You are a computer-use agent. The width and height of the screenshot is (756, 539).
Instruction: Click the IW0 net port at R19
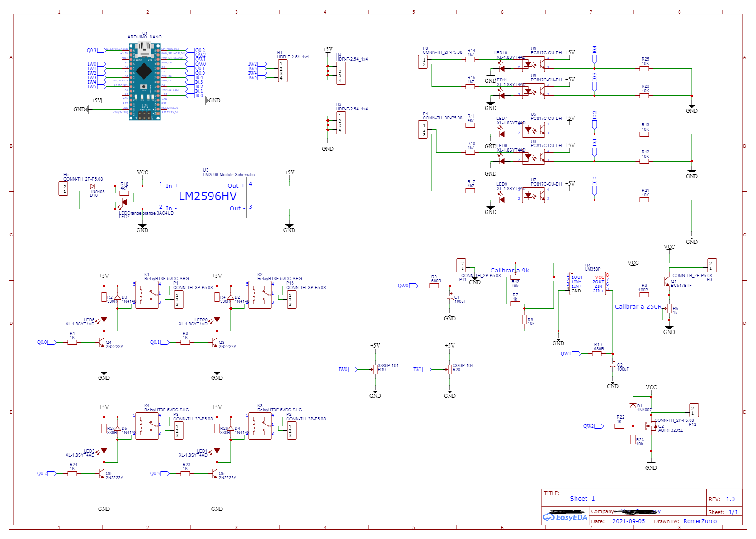(348, 369)
